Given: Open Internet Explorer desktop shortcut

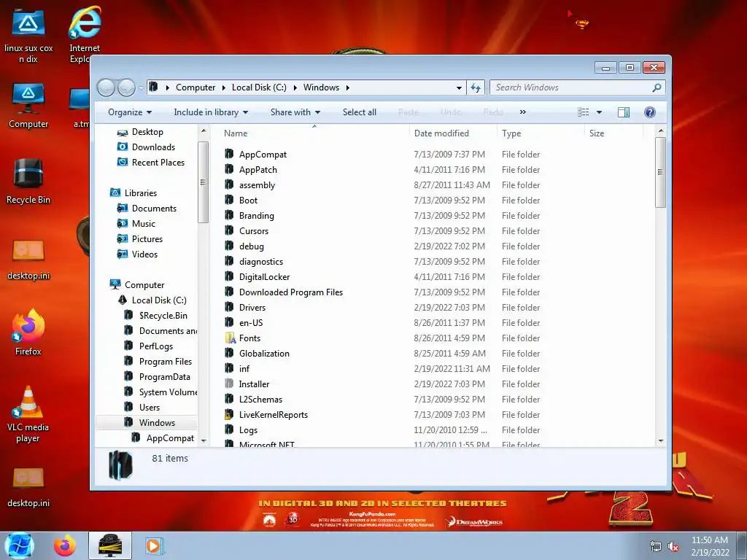Looking at the screenshot, I should pyautogui.click(x=85, y=36).
